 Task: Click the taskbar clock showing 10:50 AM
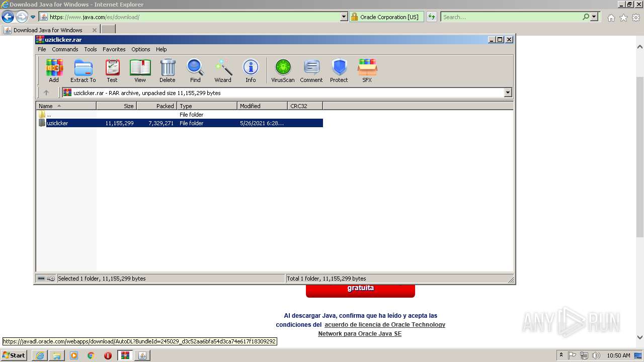618,355
